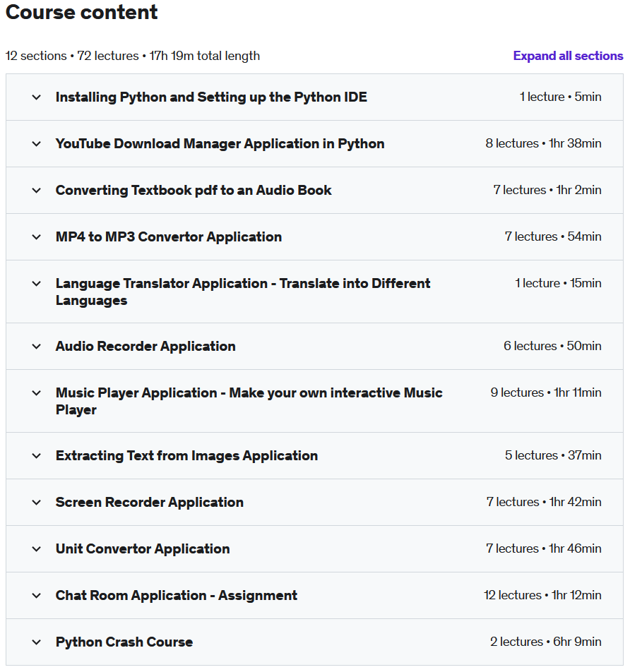Expand the MP4 to MP3 Convertor chevron

tap(37, 237)
